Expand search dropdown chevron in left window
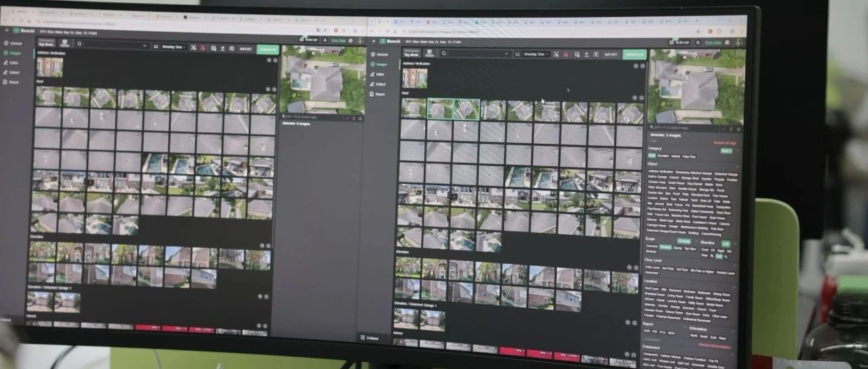 [x=144, y=46]
